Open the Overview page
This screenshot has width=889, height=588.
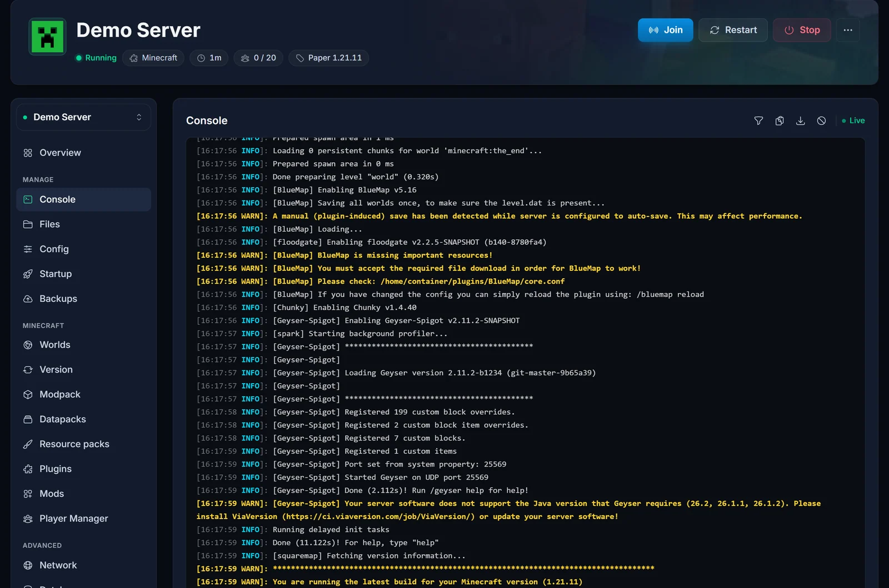tap(83, 153)
